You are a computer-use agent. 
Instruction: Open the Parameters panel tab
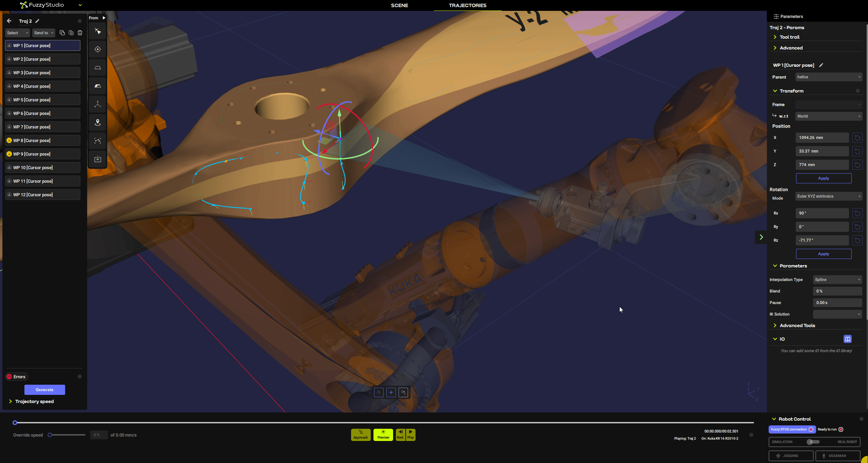[x=788, y=16]
